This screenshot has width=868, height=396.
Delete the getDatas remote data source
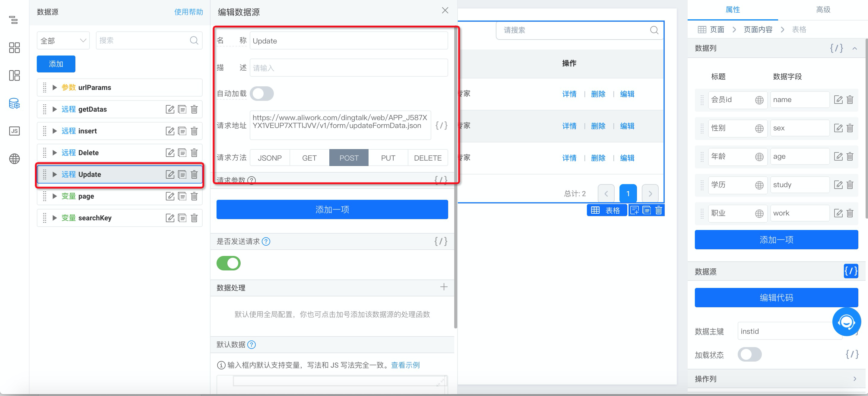(194, 109)
